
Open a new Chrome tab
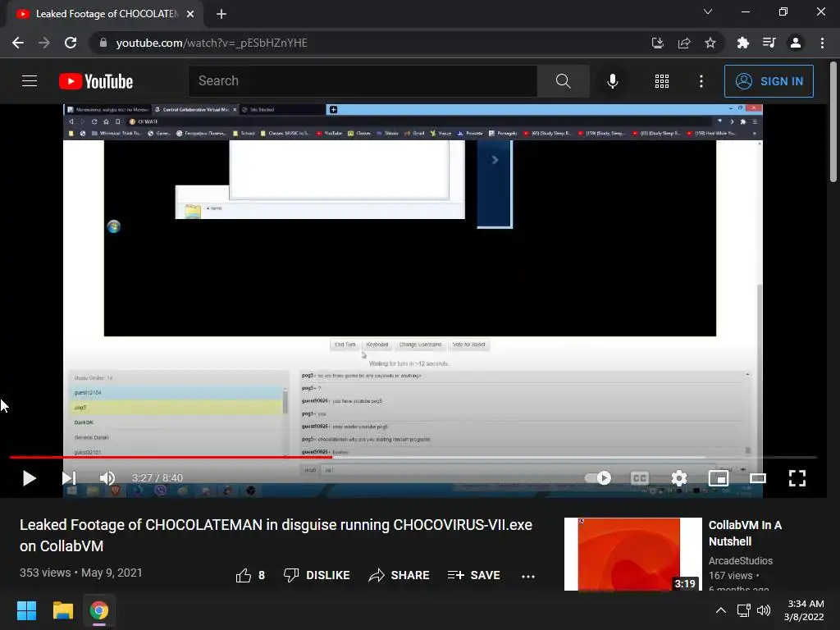coord(221,14)
